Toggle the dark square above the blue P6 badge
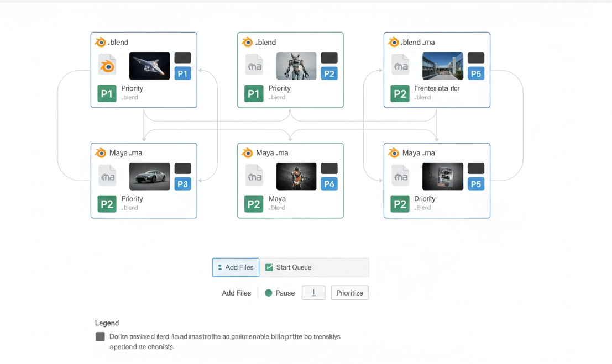Viewport: 612px width, 364px height. (x=329, y=168)
